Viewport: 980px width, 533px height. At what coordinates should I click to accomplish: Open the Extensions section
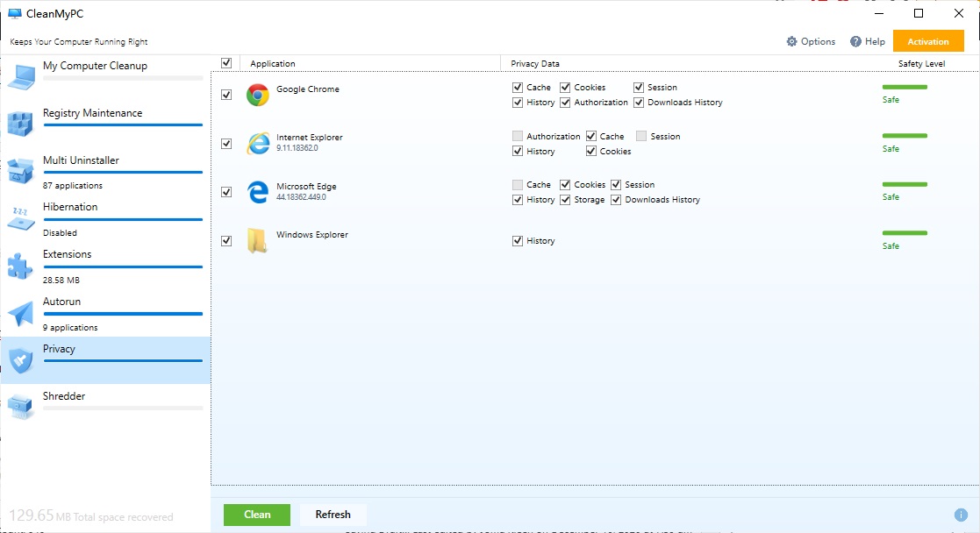point(67,254)
